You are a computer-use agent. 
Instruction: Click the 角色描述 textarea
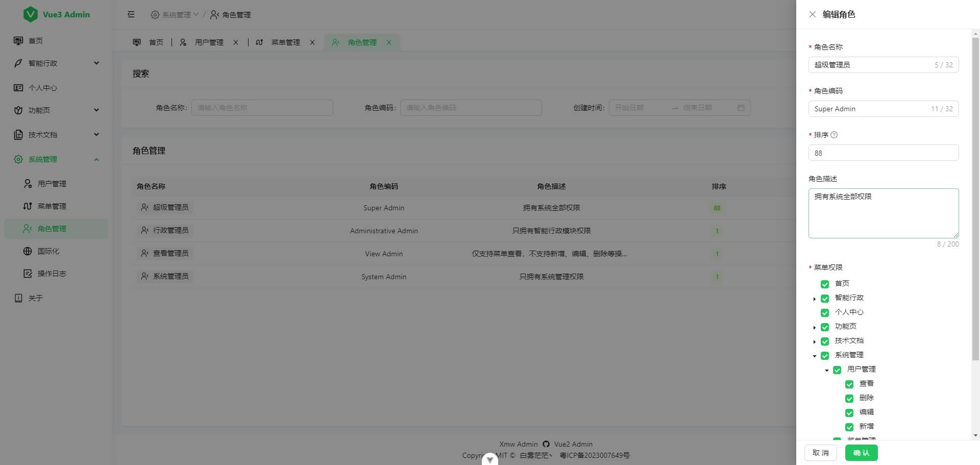[x=884, y=213]
